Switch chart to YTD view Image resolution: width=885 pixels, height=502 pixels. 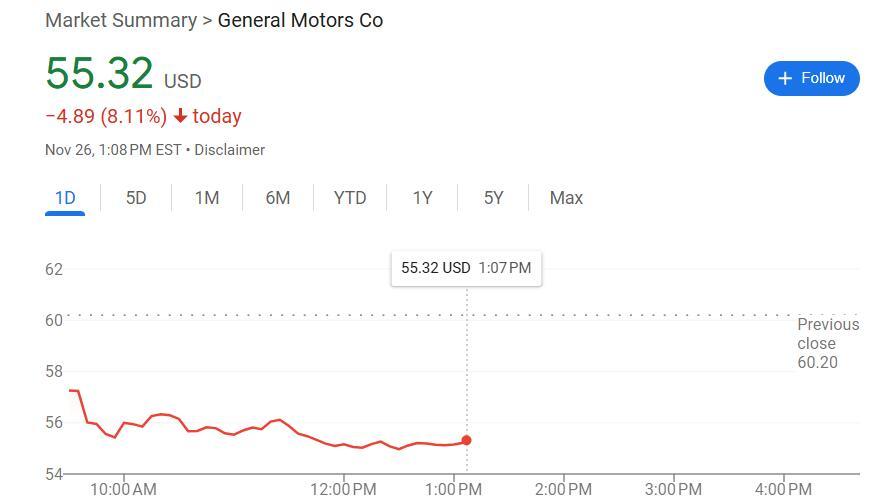coord(350,198)
